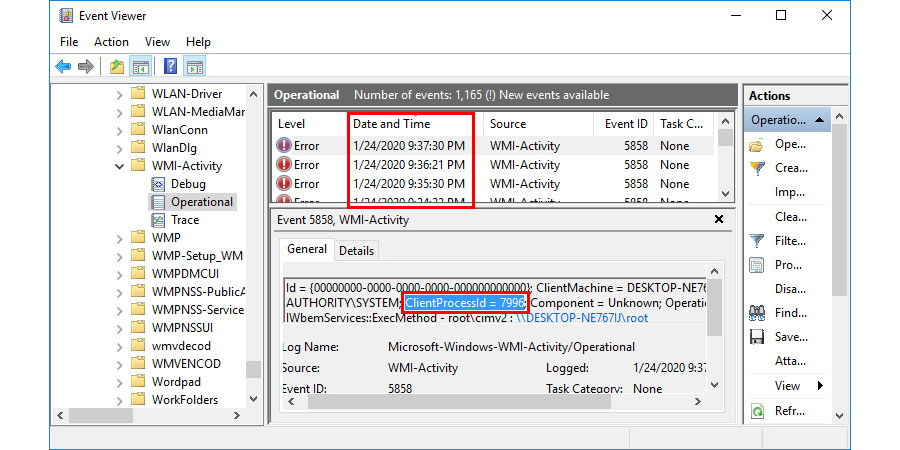Click the Actions pane scrollbar down arrow
The image size is (900, 450).
pos(839,416)
